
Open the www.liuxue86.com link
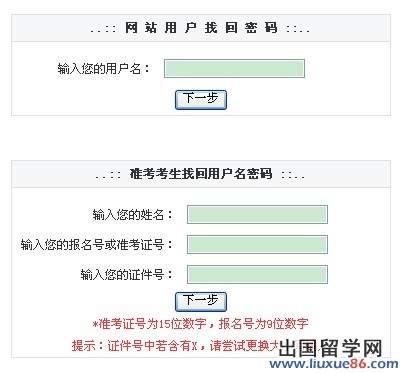pos(334,364)
